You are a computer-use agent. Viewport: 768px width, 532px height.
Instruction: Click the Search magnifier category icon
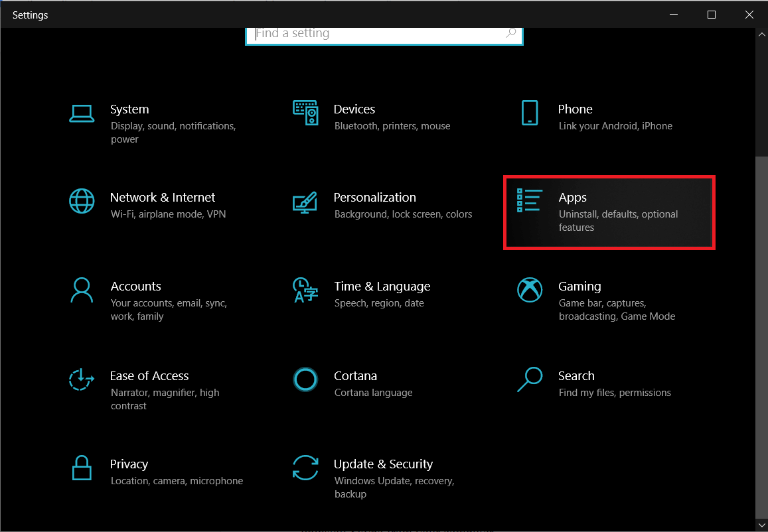(530, 379)
